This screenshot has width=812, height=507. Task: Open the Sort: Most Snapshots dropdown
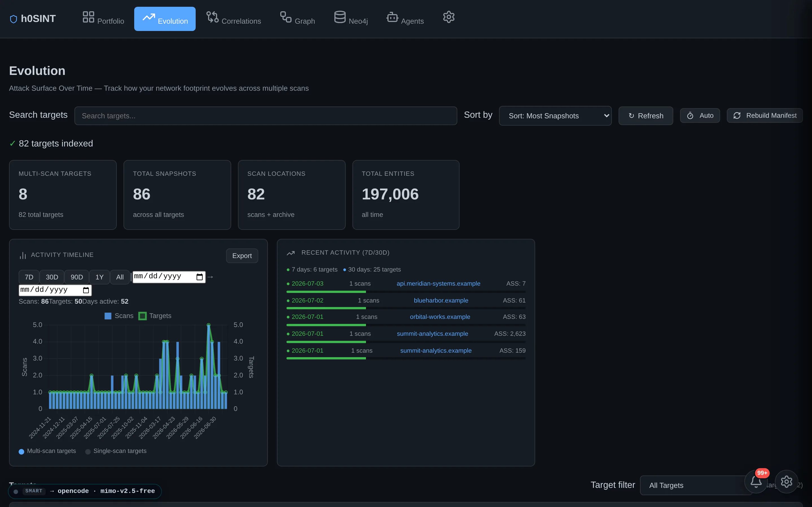coord(555,116)
